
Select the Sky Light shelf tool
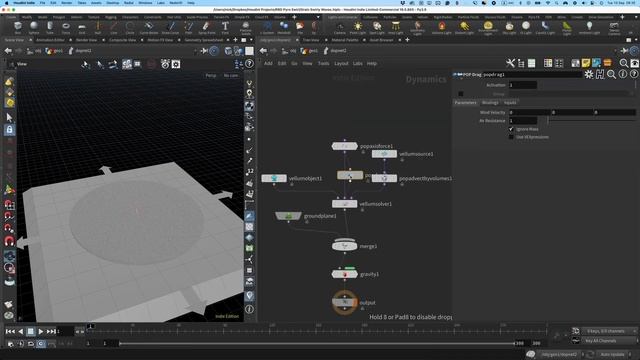[509, 27]
